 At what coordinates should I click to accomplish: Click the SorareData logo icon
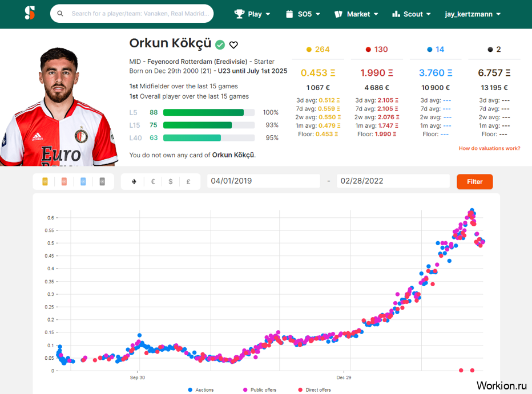point(30,13)
